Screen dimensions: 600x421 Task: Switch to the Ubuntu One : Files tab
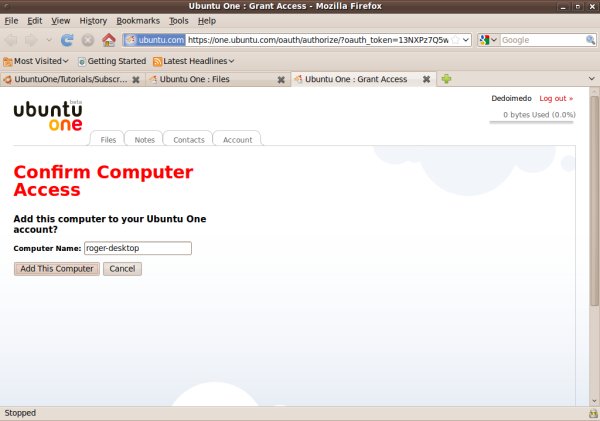194,79
